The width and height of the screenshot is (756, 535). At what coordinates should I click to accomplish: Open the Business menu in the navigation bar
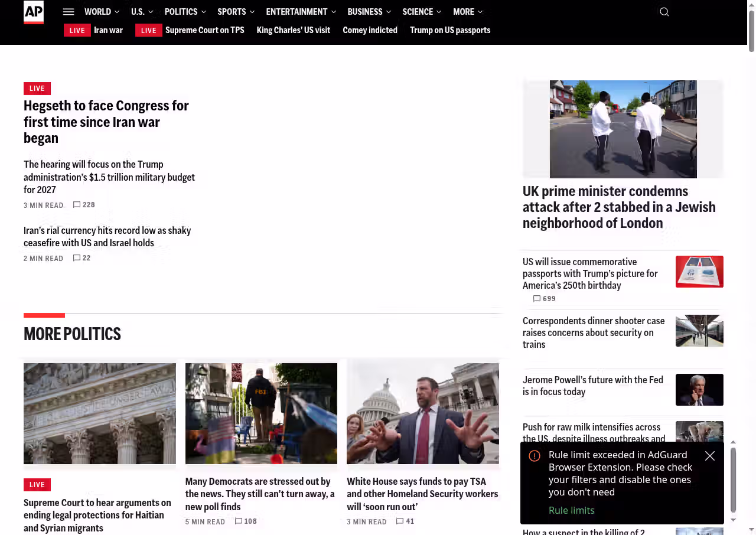tap(369, 12)
